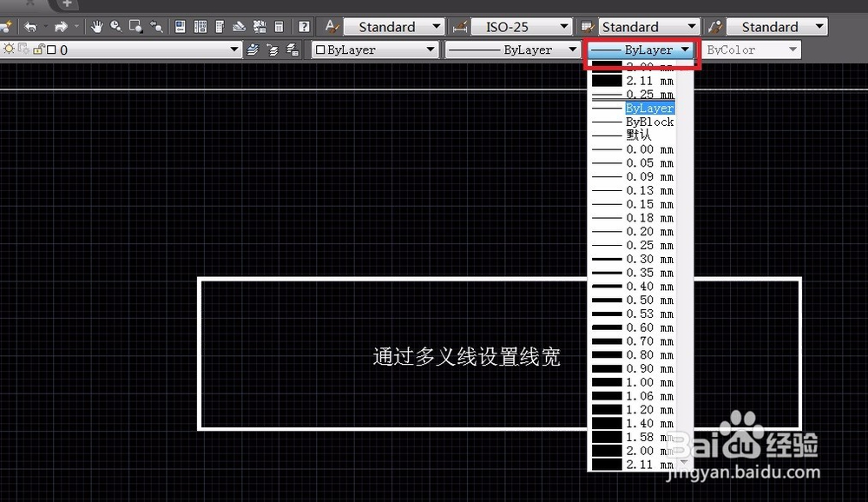Choose 0.80 mm lineweight
Screen dimensions: 868x502
634,355
